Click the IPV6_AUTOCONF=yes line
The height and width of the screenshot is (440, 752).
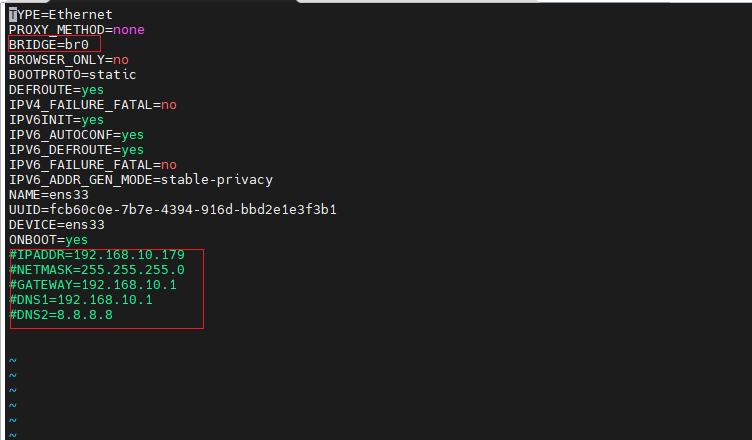pyautogui.click(x=76, y=135)
